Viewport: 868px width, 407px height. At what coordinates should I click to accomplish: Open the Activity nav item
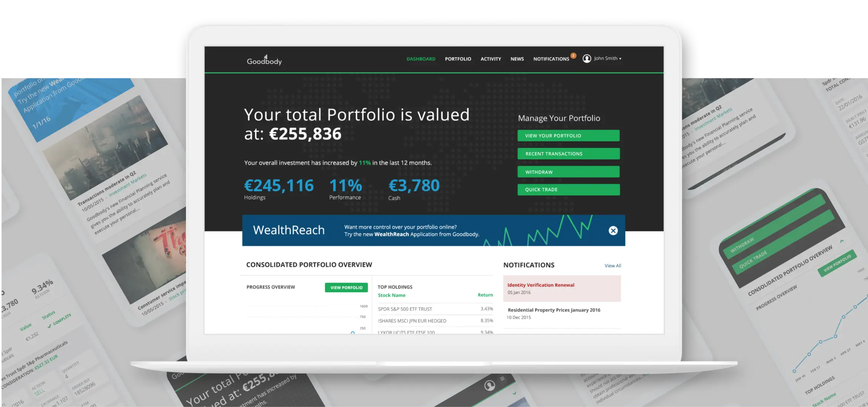tap(490, 59)
